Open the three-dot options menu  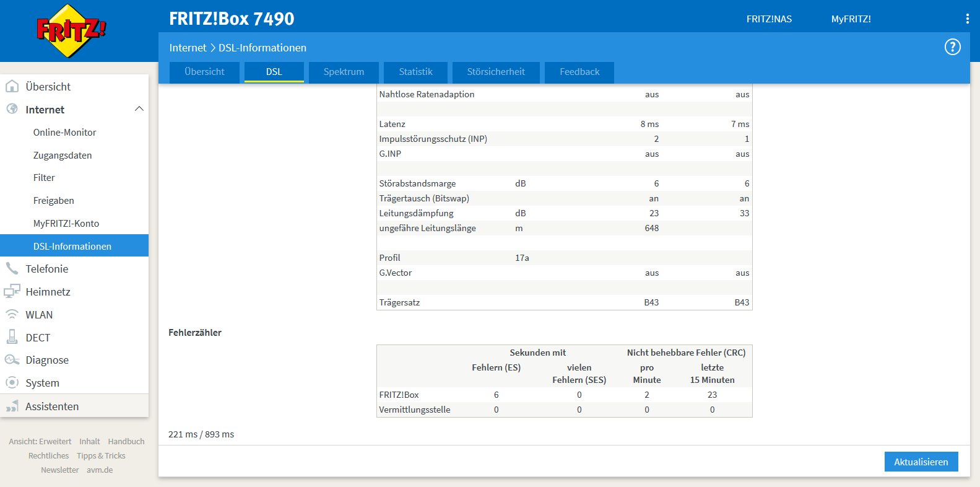[x=967, y=19]
